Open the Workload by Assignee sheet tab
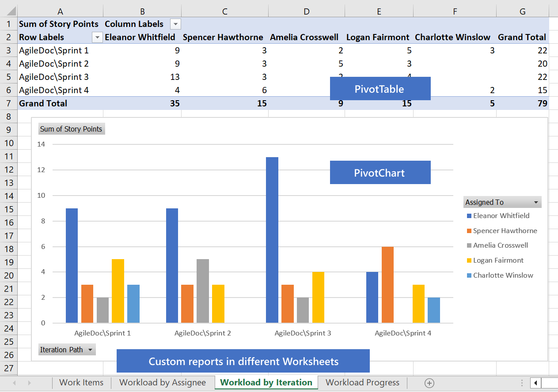Image resolution: width=558 pixels, height=392 pixels. coord(163,383)
